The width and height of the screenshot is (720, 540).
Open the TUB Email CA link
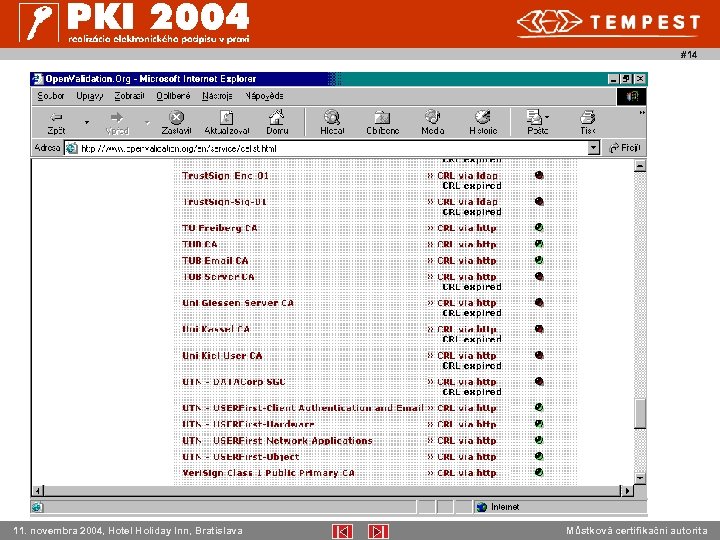click(215, 261)
